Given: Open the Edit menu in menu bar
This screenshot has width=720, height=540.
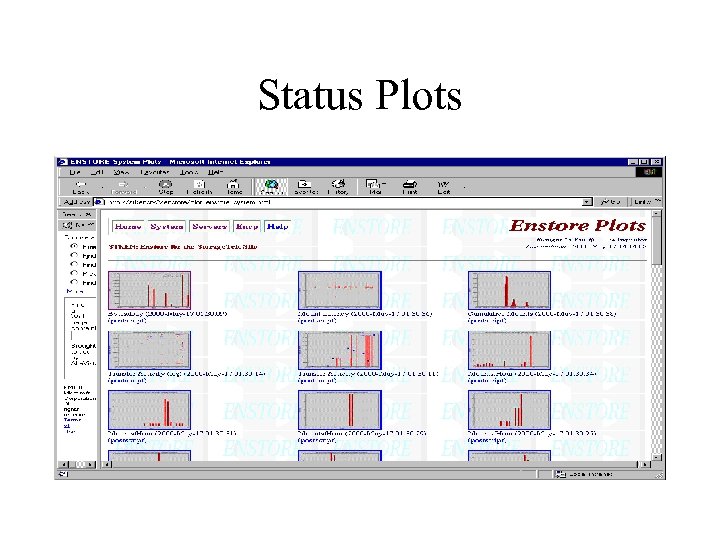Looking at the screenshot, I should pos(97,172).
